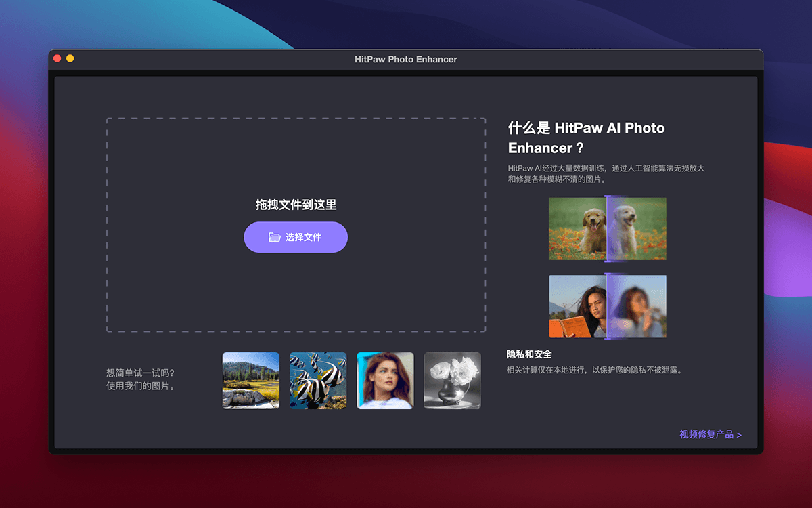Image resolution: width=812 pixels, height=508 pixels.
Task: Click the HitPaw AI经过大量数据训练 description text
Action: point(607,174)
